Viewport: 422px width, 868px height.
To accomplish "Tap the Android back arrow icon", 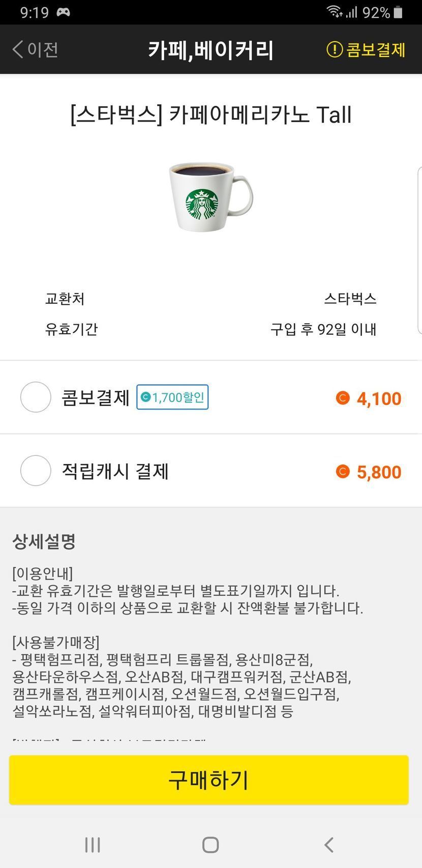I will pyautogui.click(x=329, y=845).
